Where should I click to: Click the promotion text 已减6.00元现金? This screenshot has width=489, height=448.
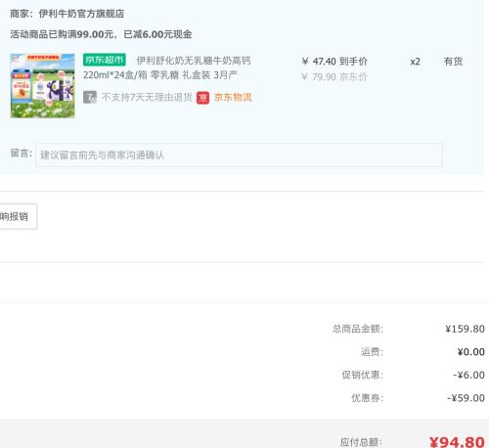157,34
